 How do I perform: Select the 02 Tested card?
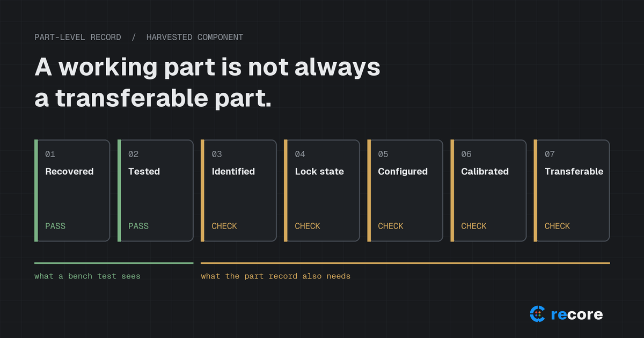pyautogui.click(x=156, y=190)
